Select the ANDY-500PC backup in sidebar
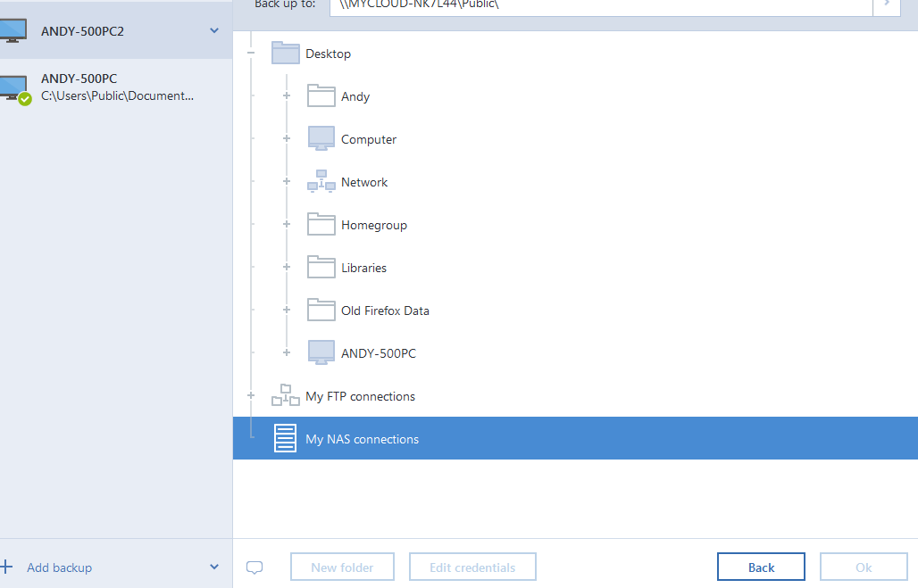This screenshot has width=918, height=588. click(116, 87)
